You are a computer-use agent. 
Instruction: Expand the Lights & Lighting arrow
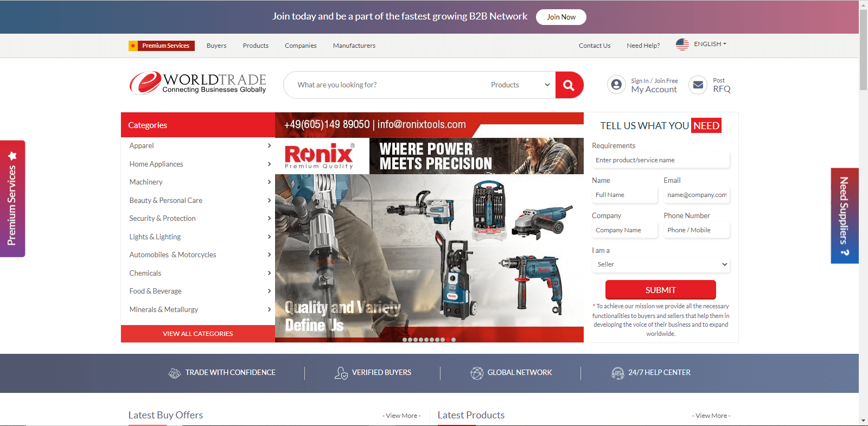click(x=269, y=237)
